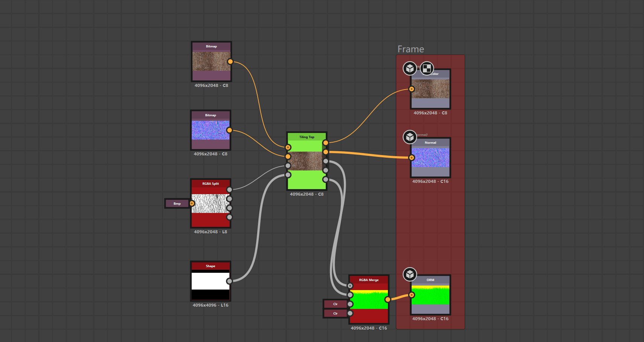Image resolution: width=644 pixels, height=342 pixels.
Task: Click the RGBA Split node title
Action: coord(211,184)
